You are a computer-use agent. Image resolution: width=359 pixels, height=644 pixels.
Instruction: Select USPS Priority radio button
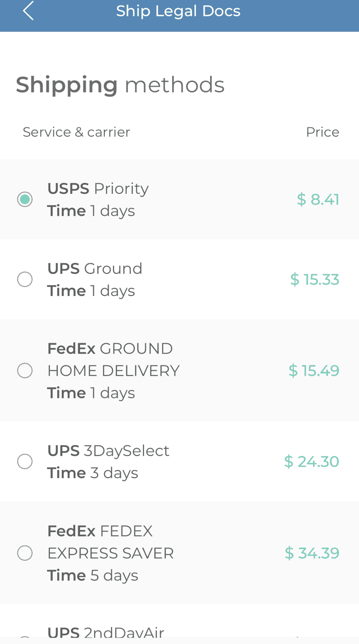25,199
